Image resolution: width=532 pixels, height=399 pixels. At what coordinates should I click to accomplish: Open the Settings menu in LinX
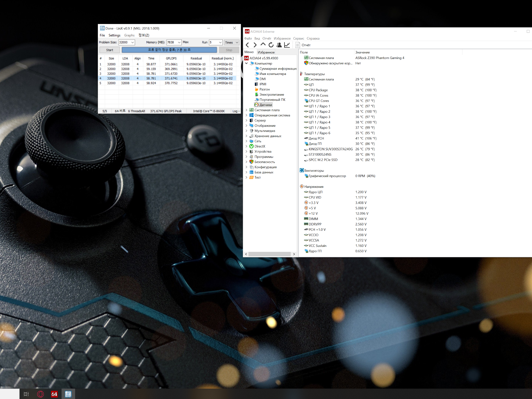(x=114, y=35)
